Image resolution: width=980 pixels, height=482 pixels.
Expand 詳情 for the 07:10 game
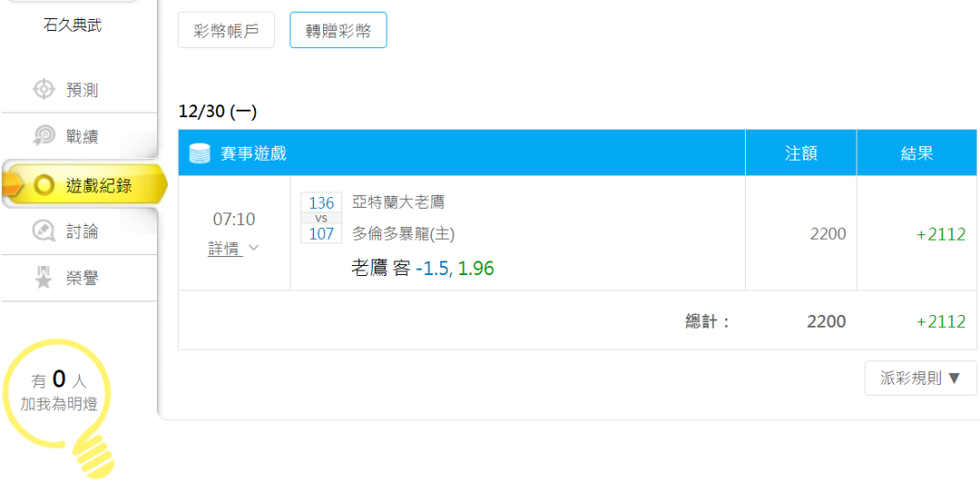233,249
